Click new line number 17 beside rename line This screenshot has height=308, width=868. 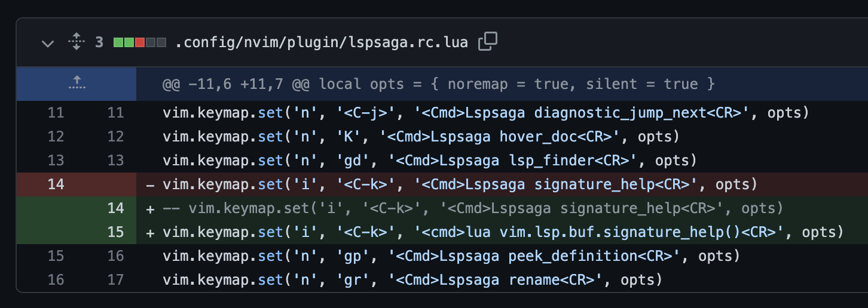(x=115, y=279)
